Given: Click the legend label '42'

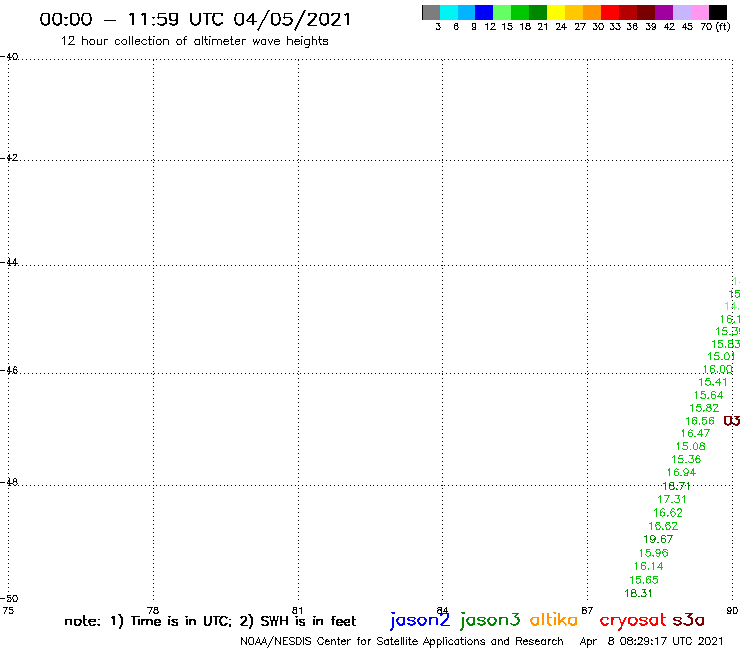Looking at the screenshot, I should (669, 26).
